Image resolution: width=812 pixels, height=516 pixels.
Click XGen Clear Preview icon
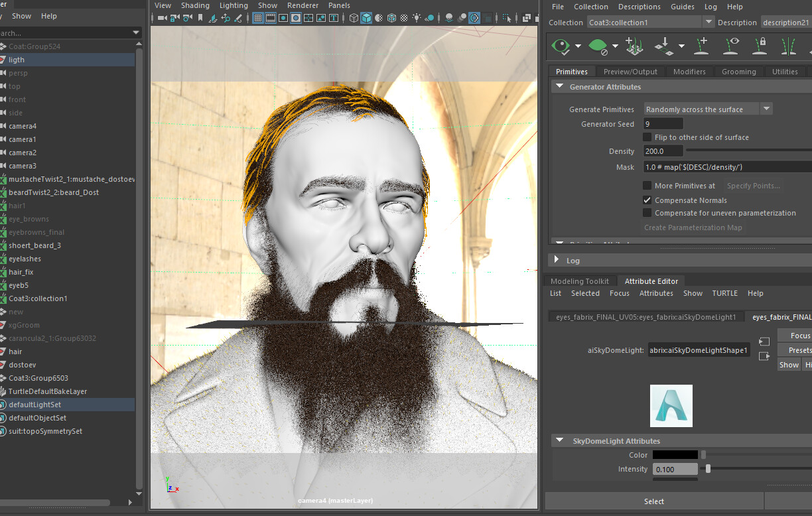[598, 46]
